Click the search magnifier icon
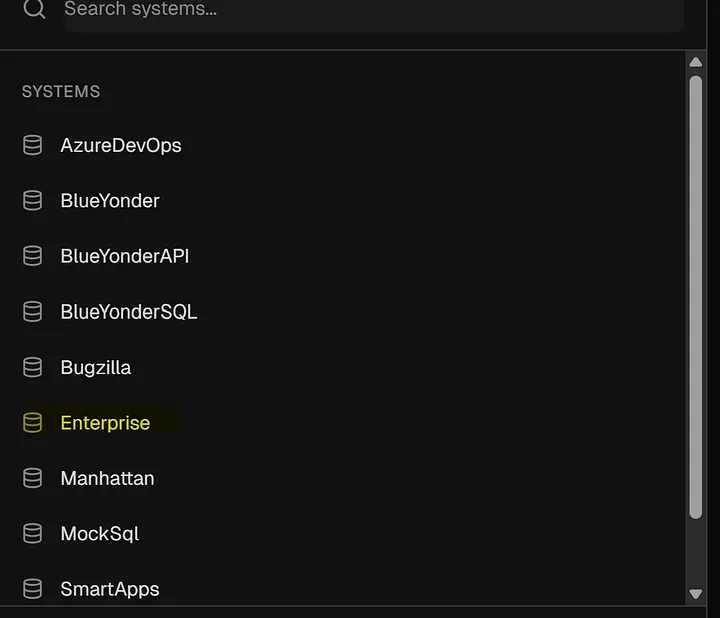Screen dimensions: 720x618 coord(34,10)
